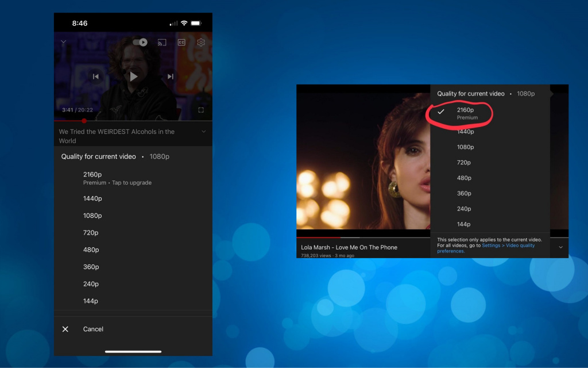Expand the 'We Tried the WEIRDEST Alcohols' description

click(x=203, y=132)
